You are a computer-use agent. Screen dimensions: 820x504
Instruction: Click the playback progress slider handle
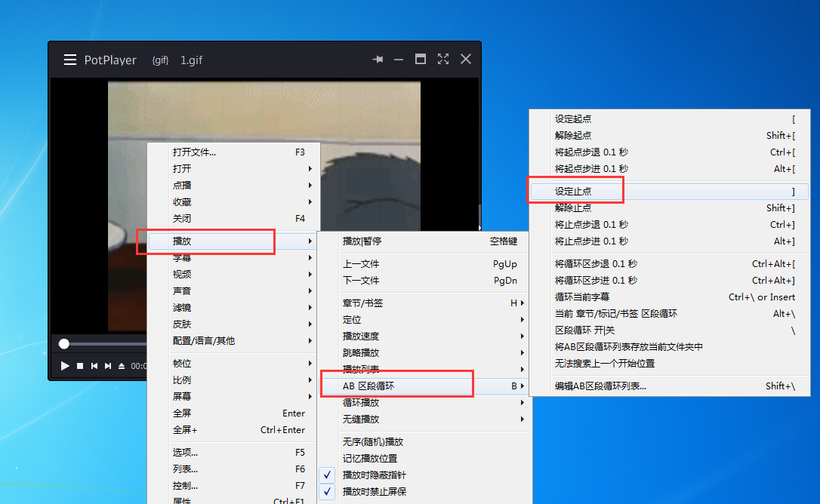coord(64,343)
